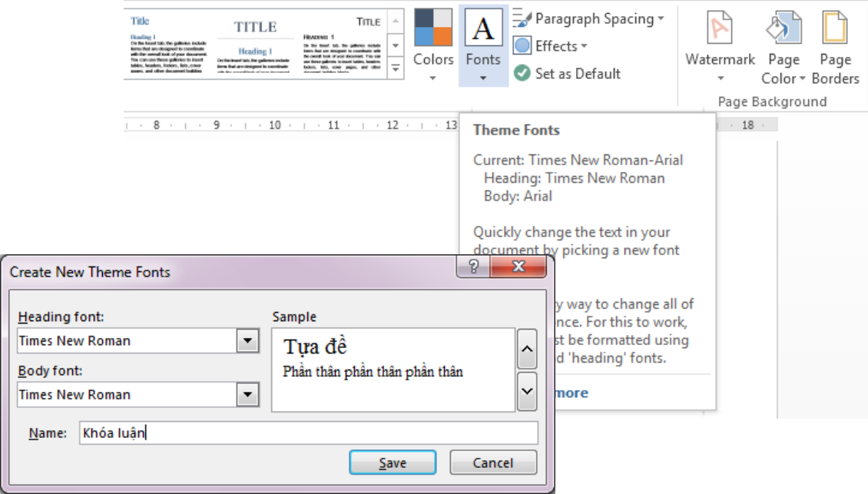Open Page Borders settings
Viewport: 868px width, 494px height.
tap(835, 48)
